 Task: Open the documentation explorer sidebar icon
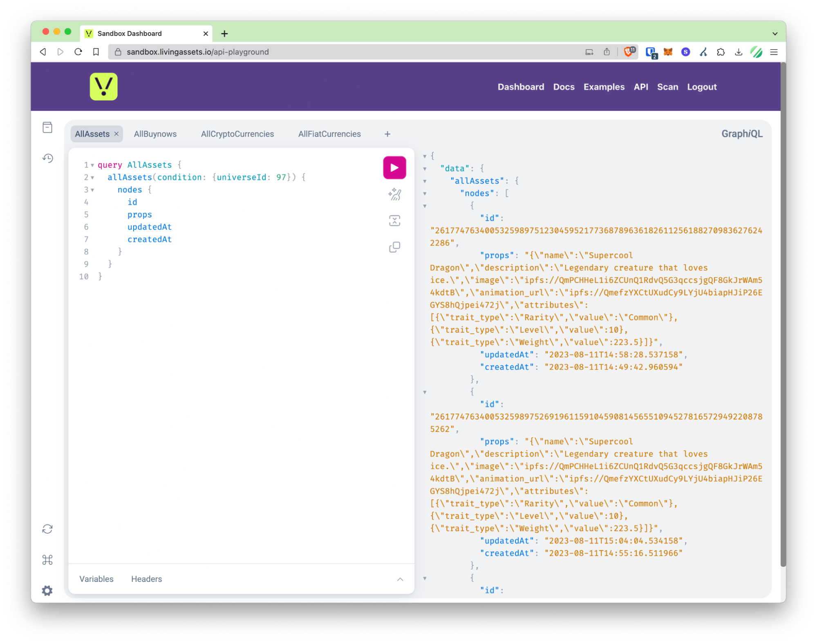click(47, 127)
